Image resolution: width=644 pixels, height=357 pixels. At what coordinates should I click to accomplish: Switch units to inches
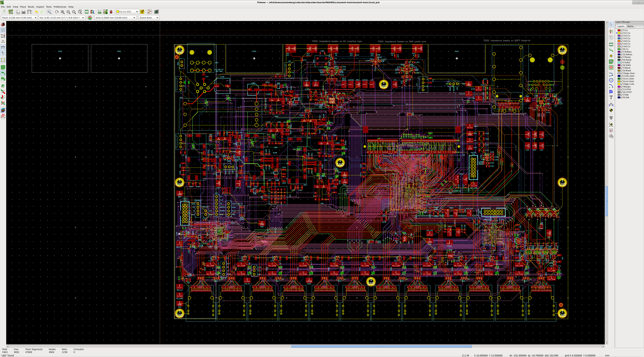(3, 41)
